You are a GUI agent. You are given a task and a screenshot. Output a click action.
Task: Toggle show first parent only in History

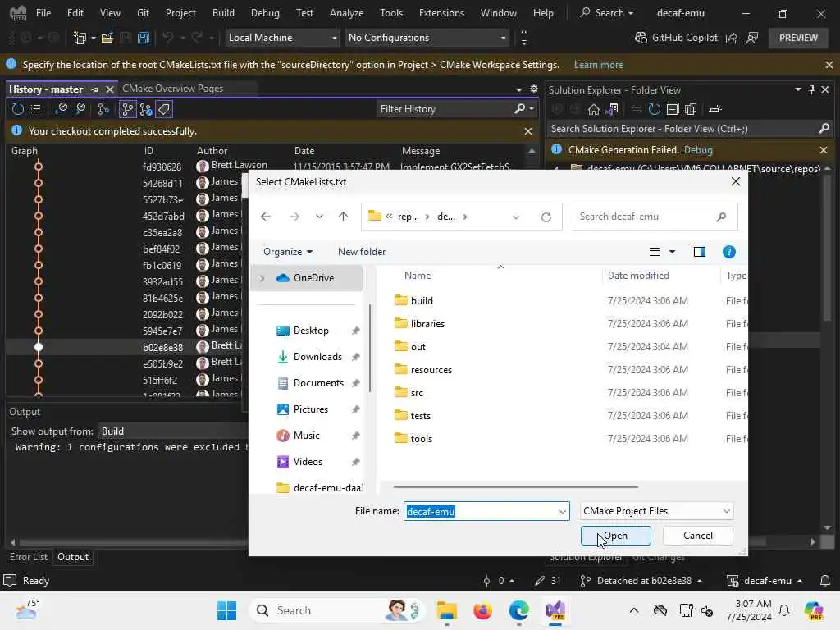(103, 109)
